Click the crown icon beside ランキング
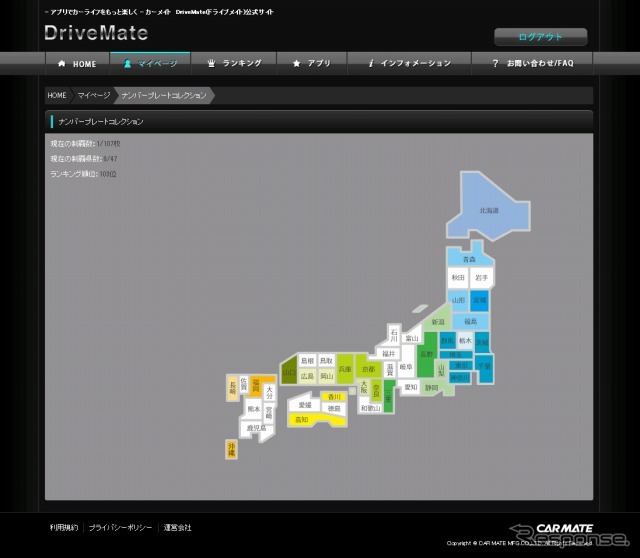 [211, 63]
